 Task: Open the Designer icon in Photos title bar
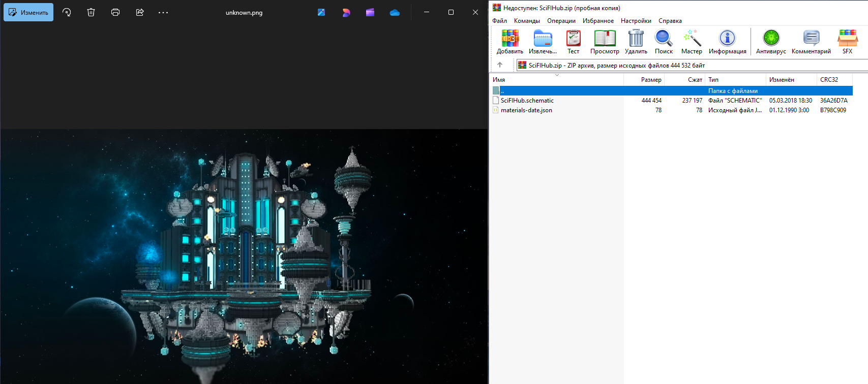click(346, 12)
